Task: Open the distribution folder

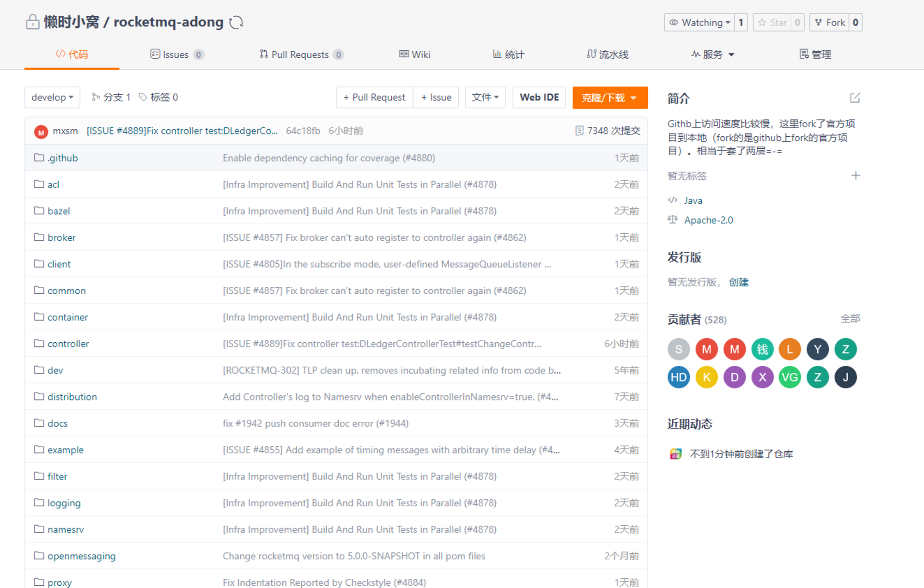Action: (72, 397)
